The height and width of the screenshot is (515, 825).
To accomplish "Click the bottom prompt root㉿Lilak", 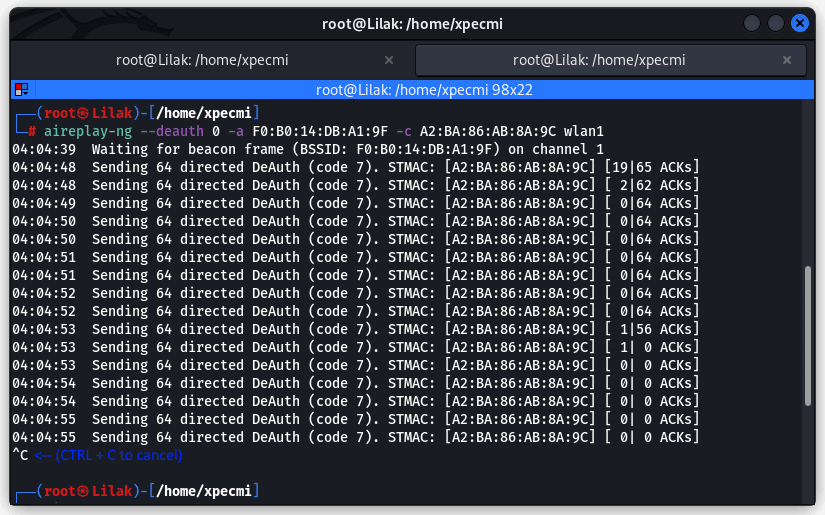I will (88, 491).
